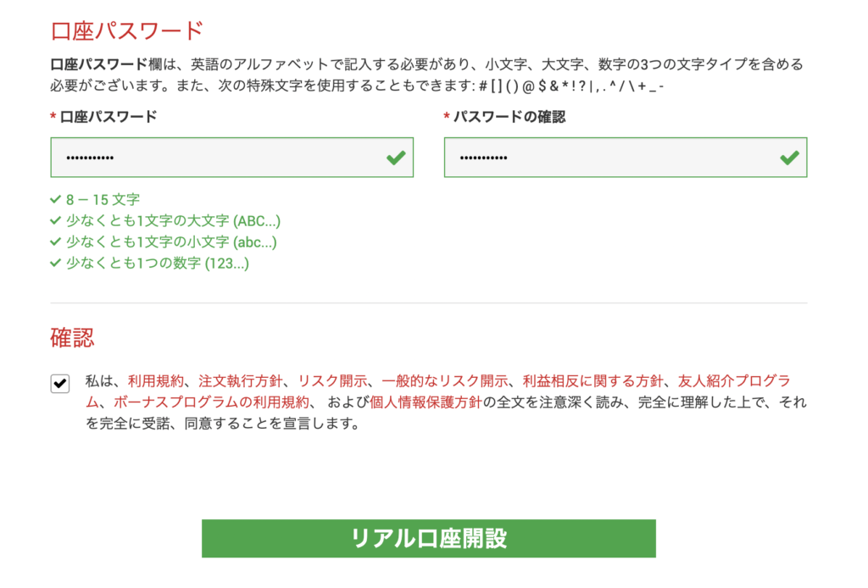Open the 友人紹介プログラム link

pos(734,381)
